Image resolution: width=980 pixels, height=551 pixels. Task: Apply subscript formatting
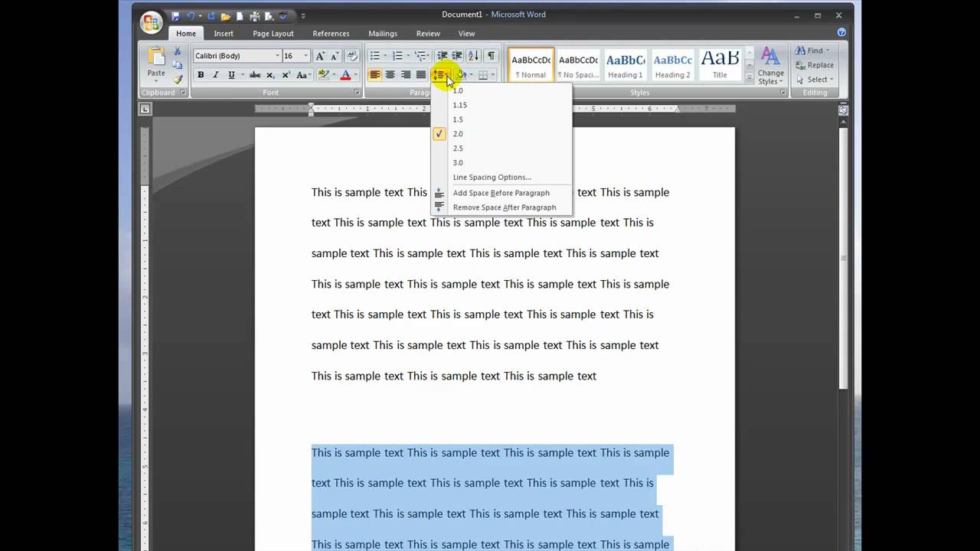point(272,75)
